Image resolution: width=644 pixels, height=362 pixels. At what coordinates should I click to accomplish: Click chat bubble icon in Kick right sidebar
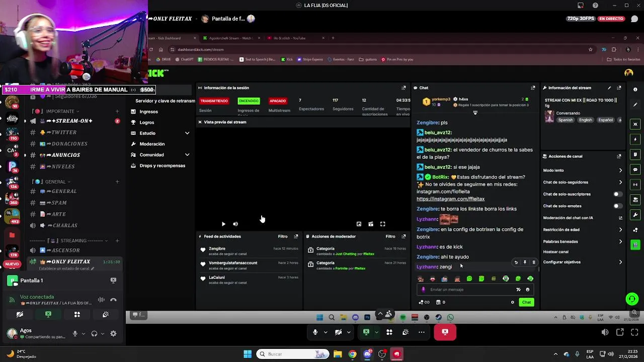click(x=635, y=169)
